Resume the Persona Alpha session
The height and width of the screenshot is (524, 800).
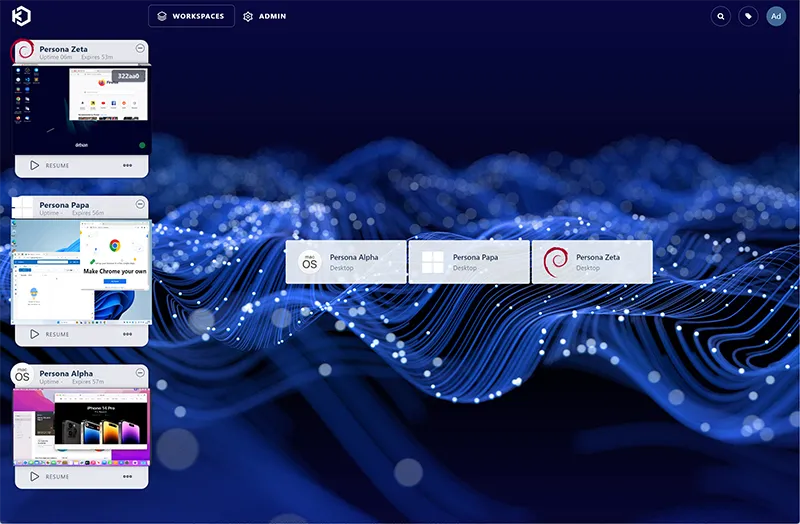click(50, 477)
